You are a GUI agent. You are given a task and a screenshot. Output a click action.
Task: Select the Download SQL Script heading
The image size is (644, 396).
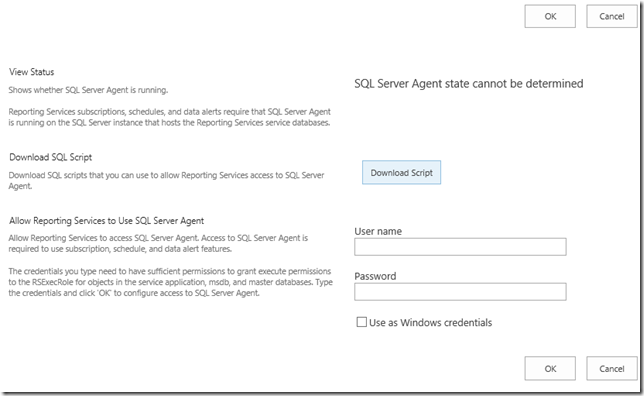pos(51,157)
